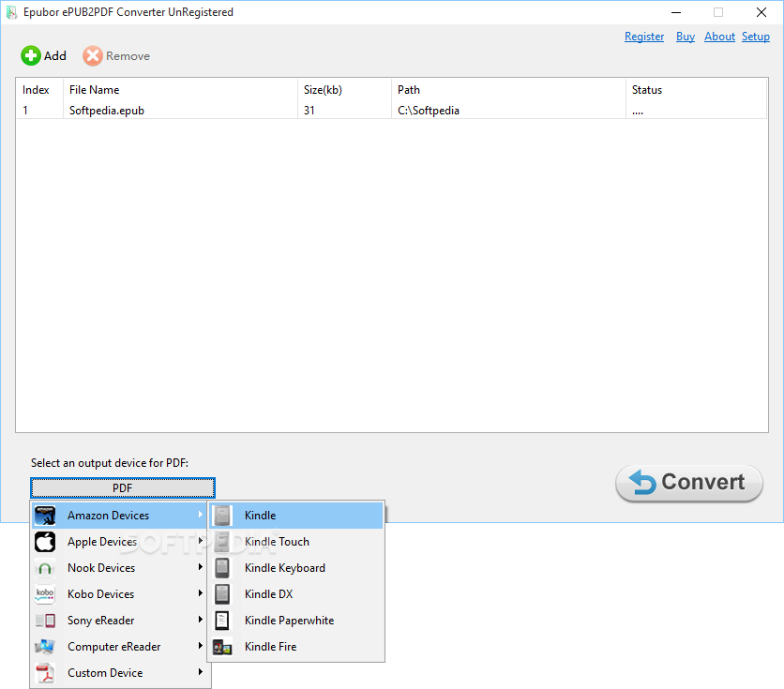This screenshot has width=784, height=689.
Task: Click the Kindle device icon
Action: click(222, 516)
